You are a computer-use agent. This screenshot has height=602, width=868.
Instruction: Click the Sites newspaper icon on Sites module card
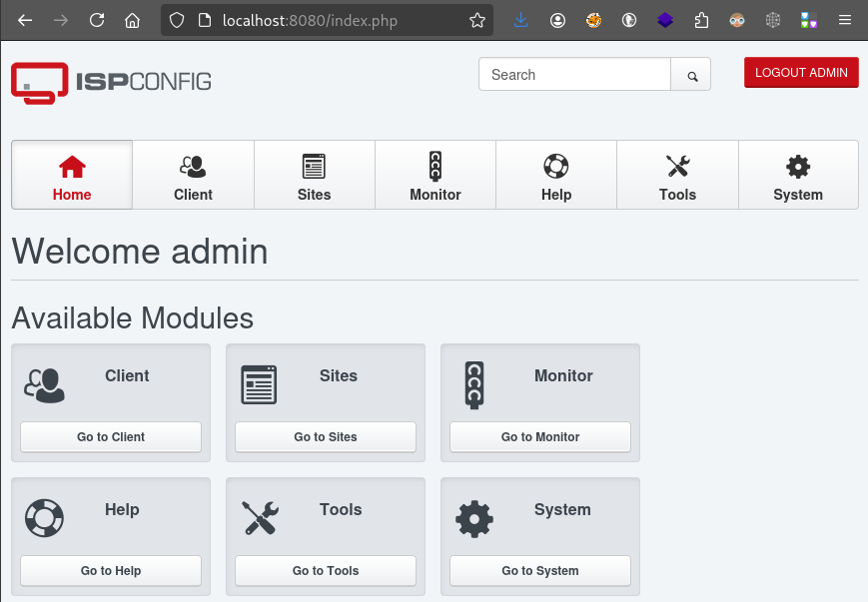[x=259, y=383]
